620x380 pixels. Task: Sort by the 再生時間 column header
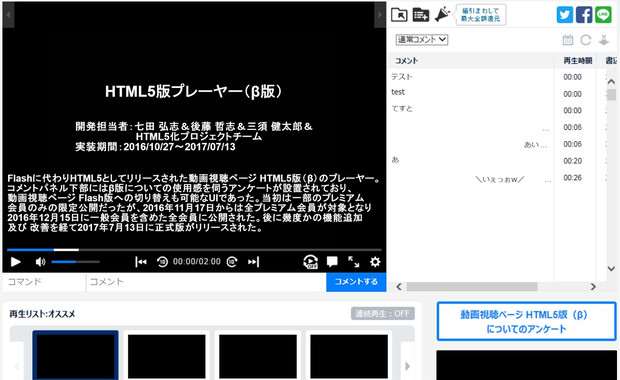coord(578,60)
